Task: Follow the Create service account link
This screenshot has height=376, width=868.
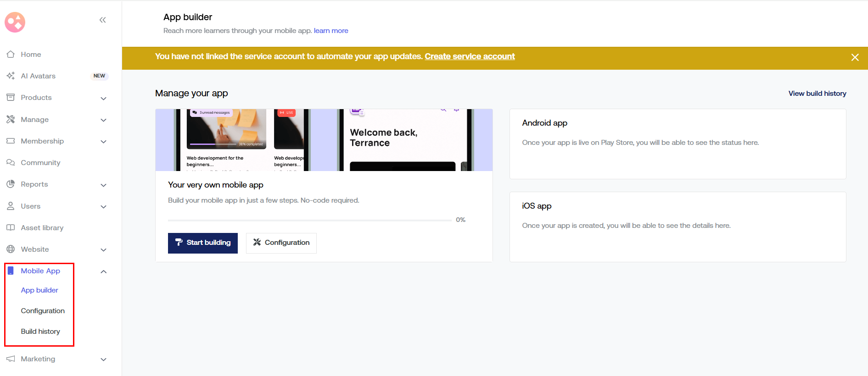Action: (470, 56)
